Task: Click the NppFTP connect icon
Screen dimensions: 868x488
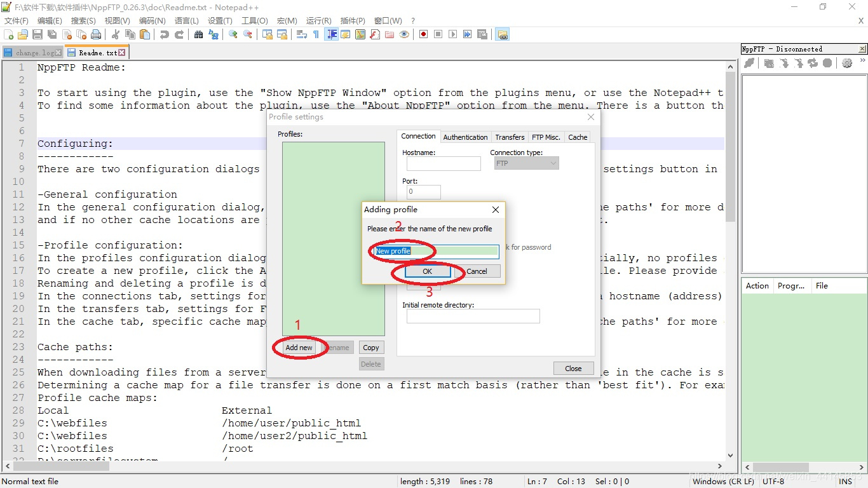Action: click(x=750, y=63)
